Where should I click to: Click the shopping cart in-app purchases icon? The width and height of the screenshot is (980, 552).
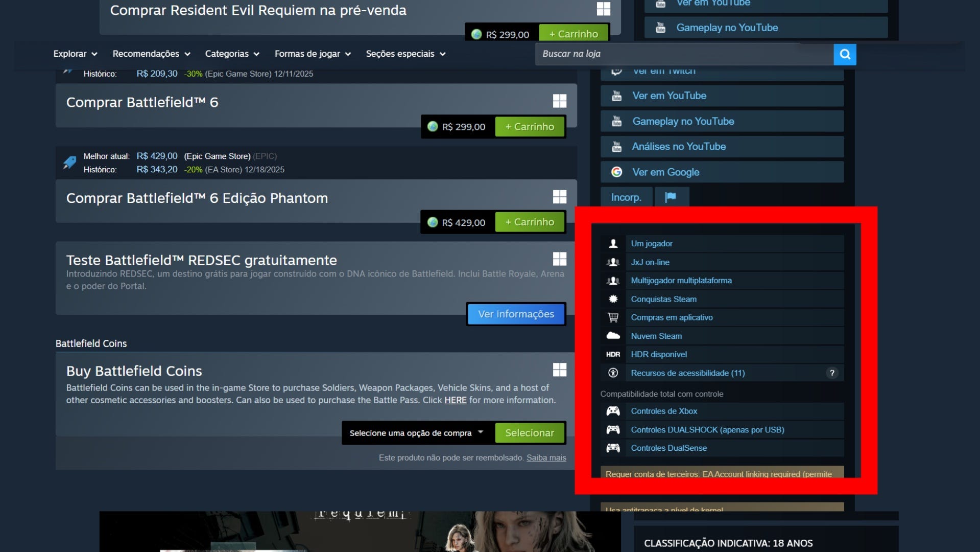pyautogui.click(x=613, y=317)
